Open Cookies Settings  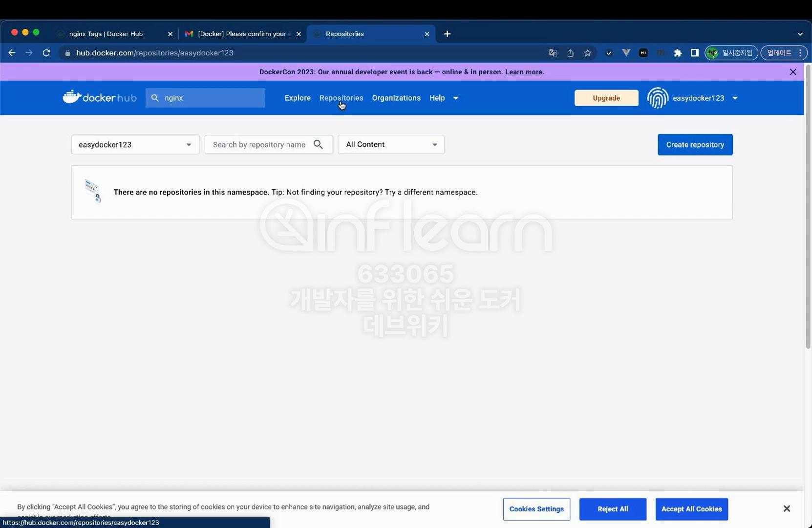536,509
